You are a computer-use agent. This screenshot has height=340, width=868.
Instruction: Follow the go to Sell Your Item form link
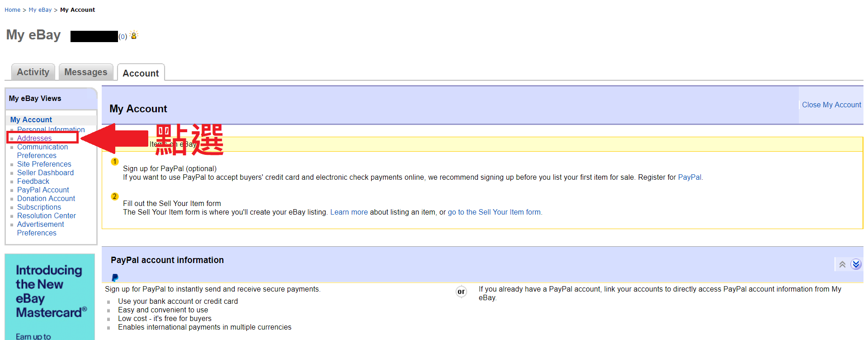pyautogui.click(x=495, y=212)
